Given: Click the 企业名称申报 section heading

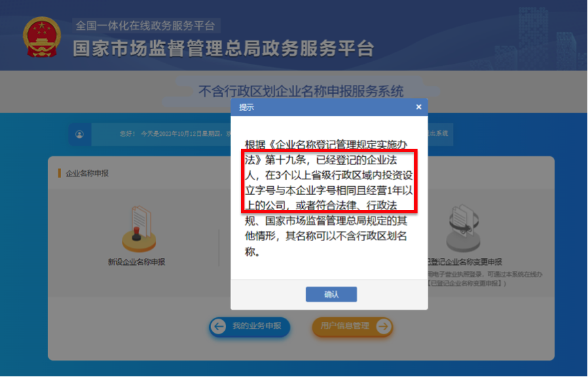Looking at the screenshot, I should tap(87, 173).
